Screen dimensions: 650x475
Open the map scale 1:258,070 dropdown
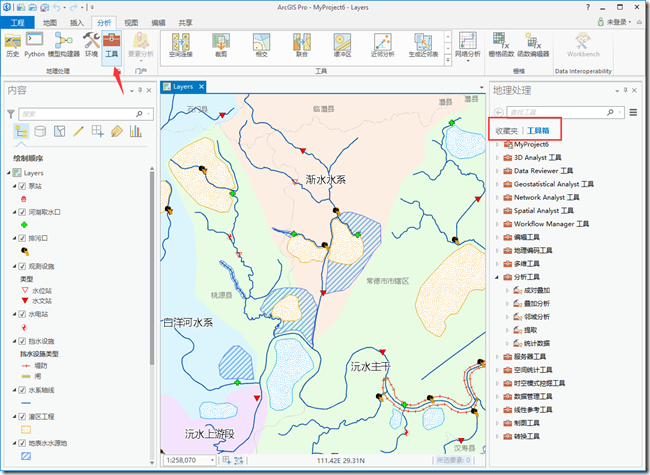coord(212,460)
